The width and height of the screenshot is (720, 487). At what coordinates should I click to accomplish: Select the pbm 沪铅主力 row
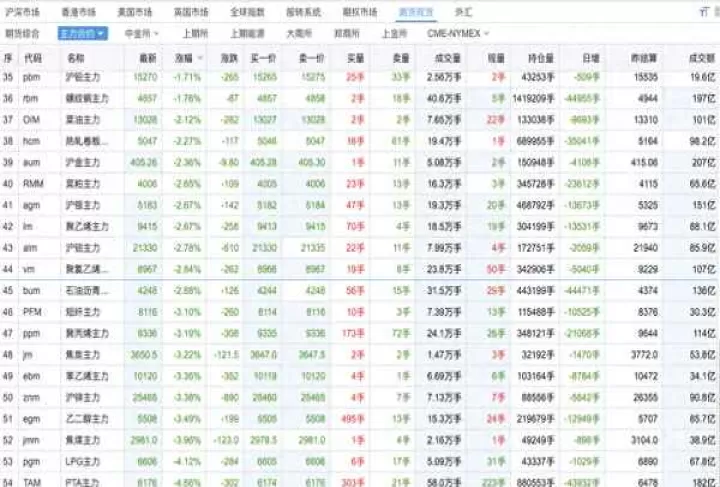[360, 77]
